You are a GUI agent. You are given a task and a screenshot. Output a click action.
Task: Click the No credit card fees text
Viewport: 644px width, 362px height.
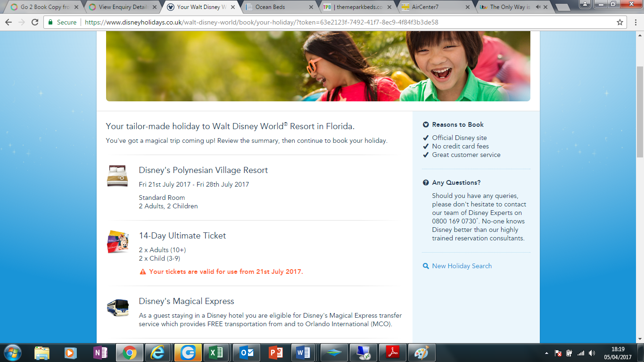[461, 147]
